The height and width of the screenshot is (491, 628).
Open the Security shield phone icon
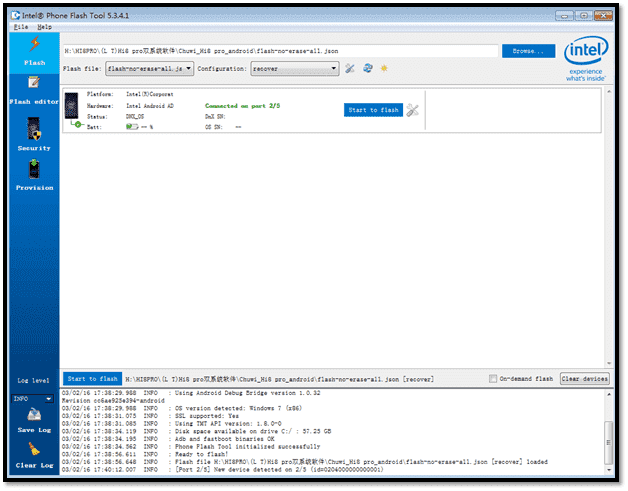click(34, 129)
